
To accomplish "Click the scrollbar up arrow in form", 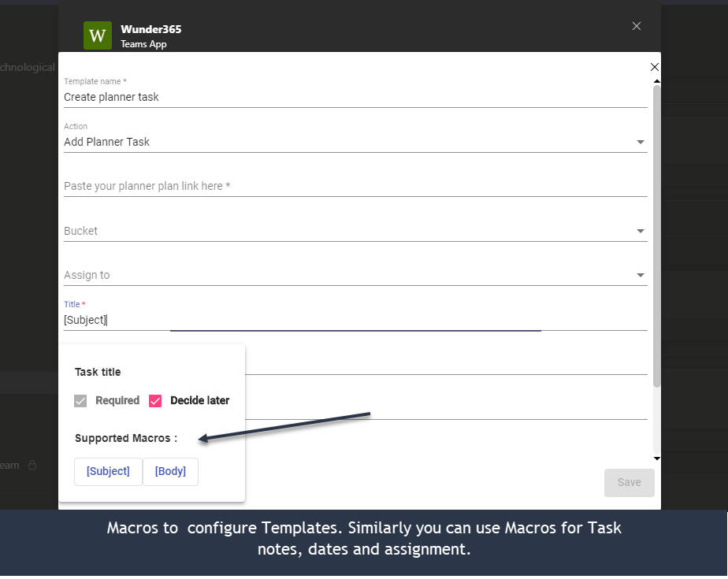I will coord(656,80).
